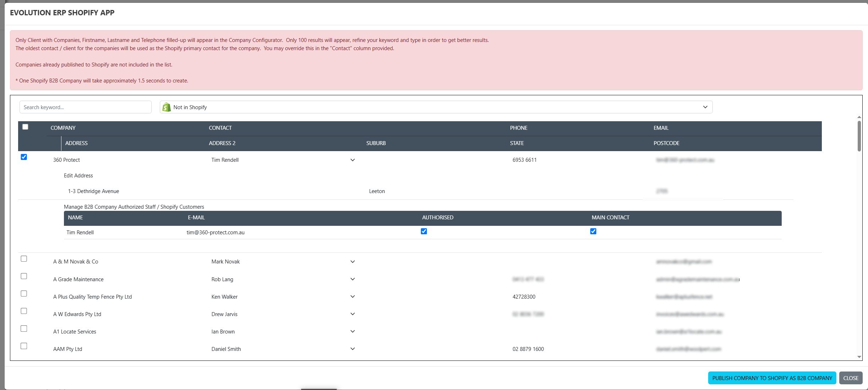Click the Close button
Image resolution: width=868 pixels, height=390 pixels.
(x=851, y=378)
